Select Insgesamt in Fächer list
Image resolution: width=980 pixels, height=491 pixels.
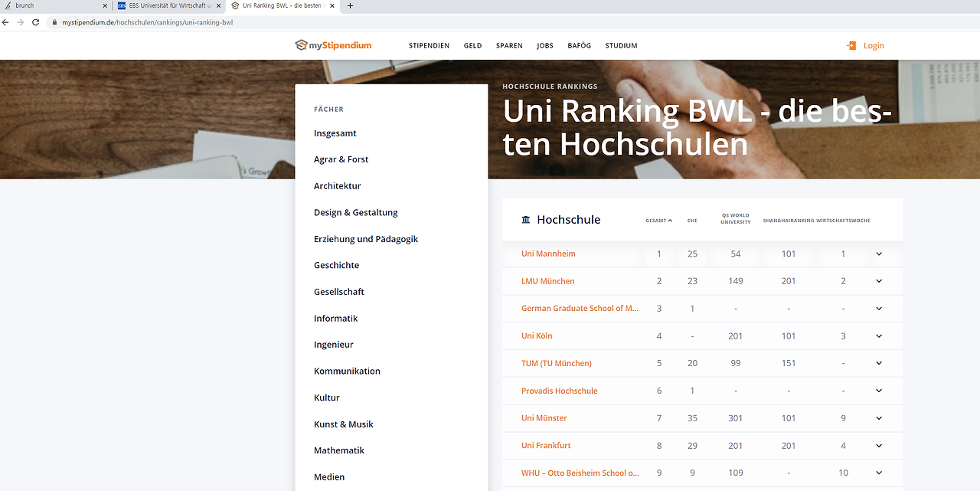click(x=335, y=133)
